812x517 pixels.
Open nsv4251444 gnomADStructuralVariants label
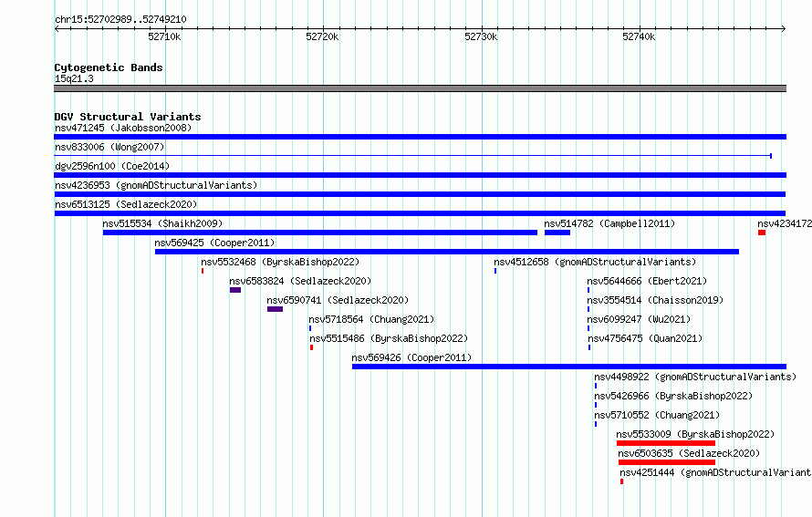tap(715, 472)
